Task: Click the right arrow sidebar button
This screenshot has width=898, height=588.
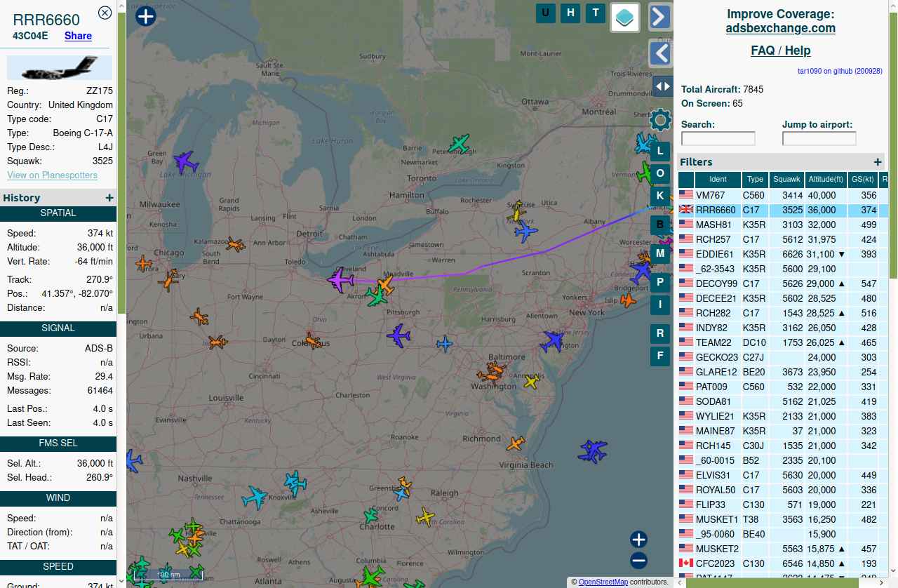Action: (660, 17)
